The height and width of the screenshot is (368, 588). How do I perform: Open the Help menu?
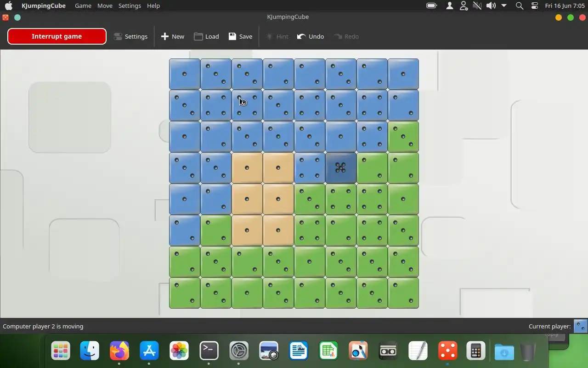click(x=153, y=6)
